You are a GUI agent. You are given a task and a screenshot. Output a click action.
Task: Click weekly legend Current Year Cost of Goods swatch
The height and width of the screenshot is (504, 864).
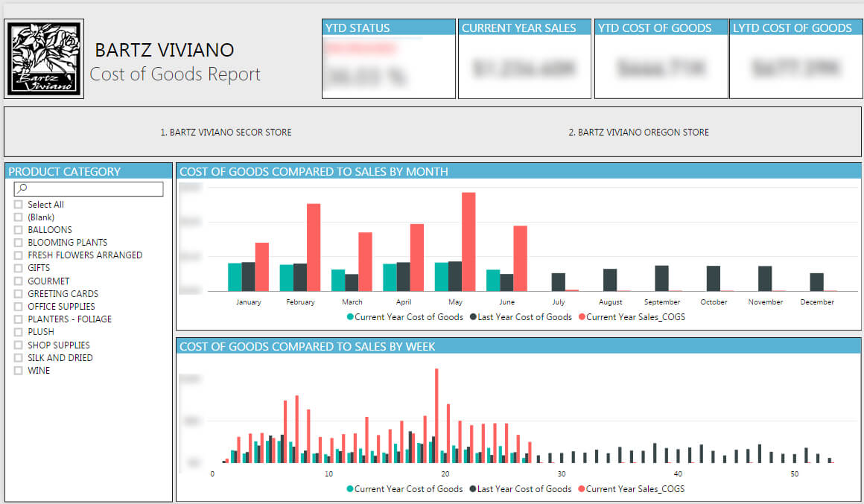pyautogui.click(x=350, y=489)
